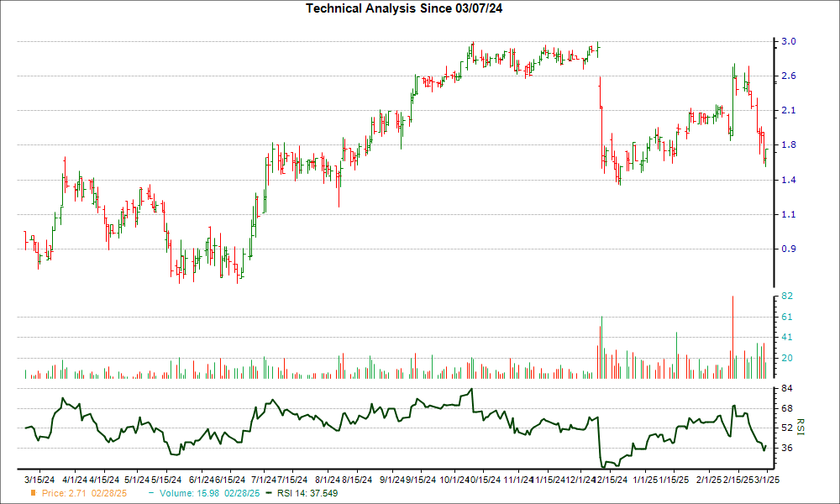Click the teal Volume legend dash marker
The height and width of the screenshot is (504, 840).
coord(151,493)
